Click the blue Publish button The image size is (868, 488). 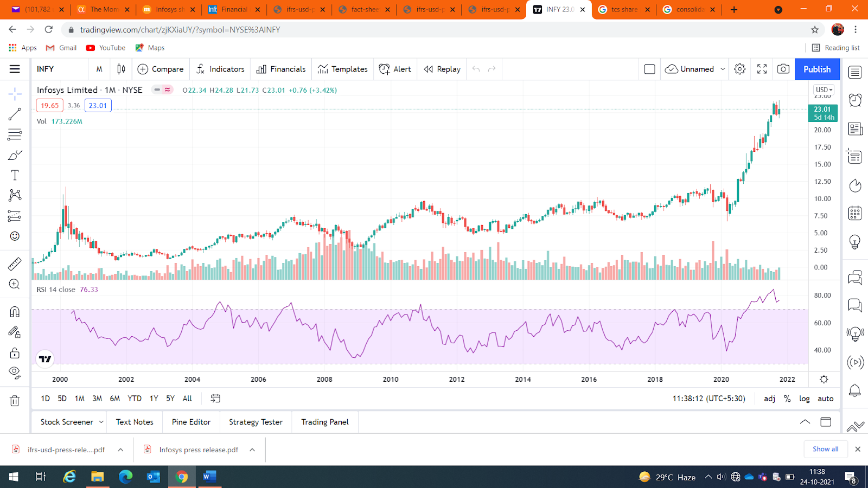pyautogui.click(x=817, y=69)
